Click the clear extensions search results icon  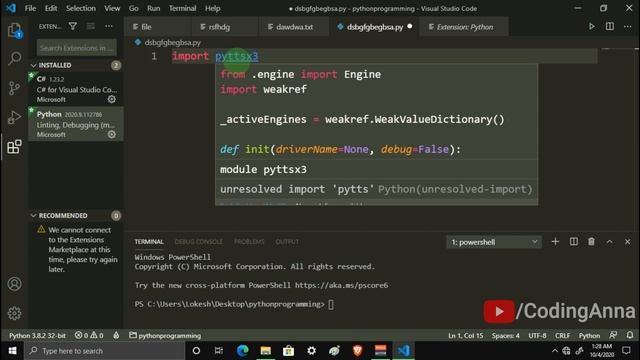pos(91,26)
